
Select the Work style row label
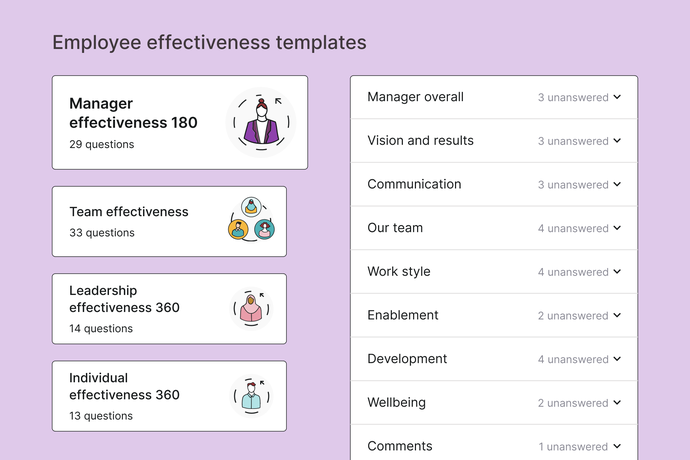pyautogui.click(x=399, y=272)
